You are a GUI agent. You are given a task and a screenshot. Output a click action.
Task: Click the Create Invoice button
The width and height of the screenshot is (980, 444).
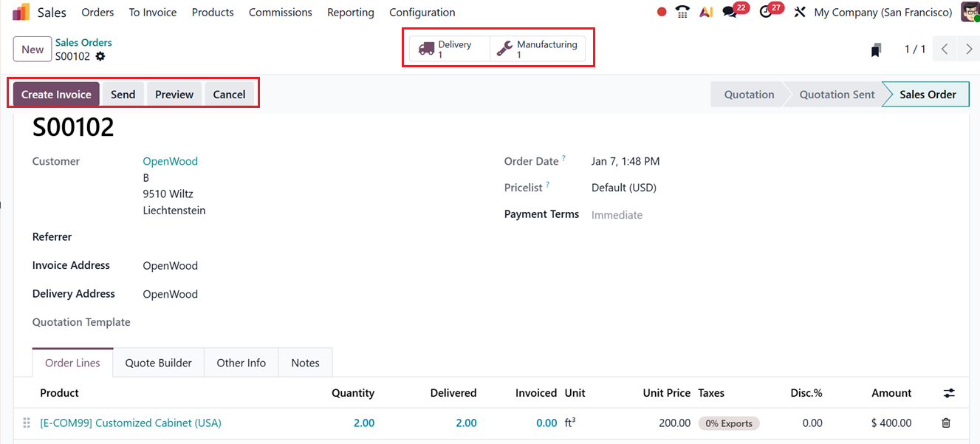click(x=56, y=94)
